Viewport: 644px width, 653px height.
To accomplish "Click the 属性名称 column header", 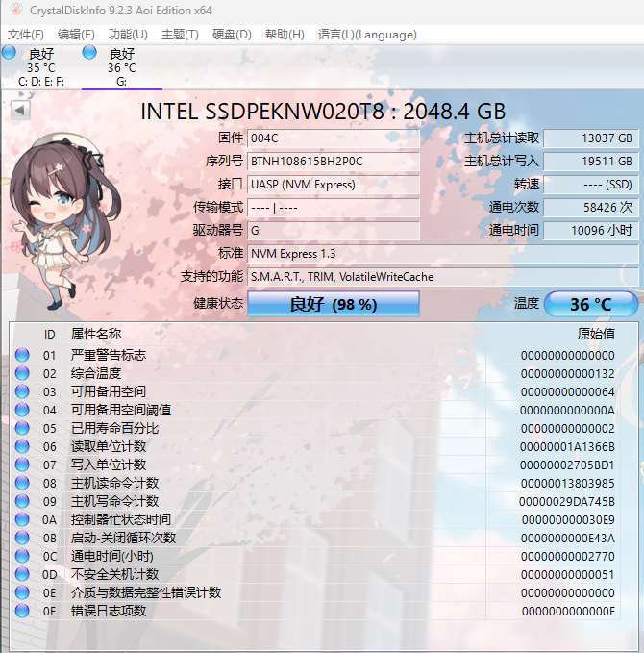I will pyautogui.click(x=96, y=334).
